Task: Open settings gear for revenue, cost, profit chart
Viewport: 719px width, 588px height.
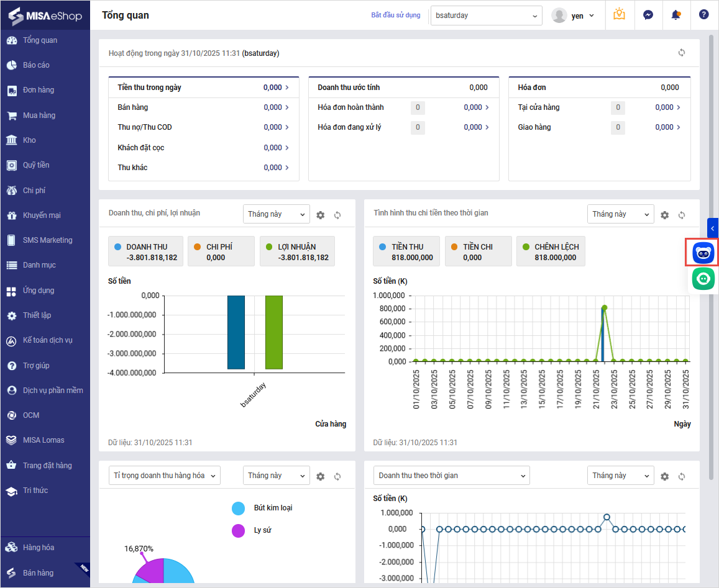Action: [321, 215]
